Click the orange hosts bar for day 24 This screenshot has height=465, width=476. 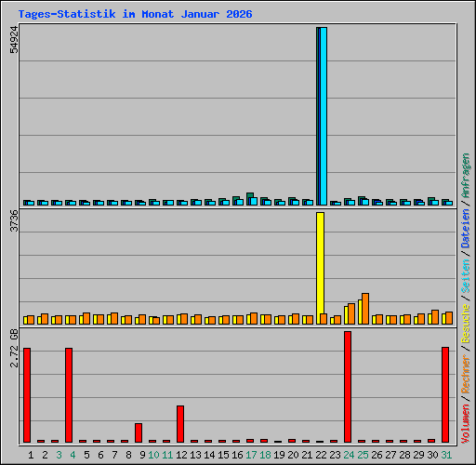pos(351,313)
